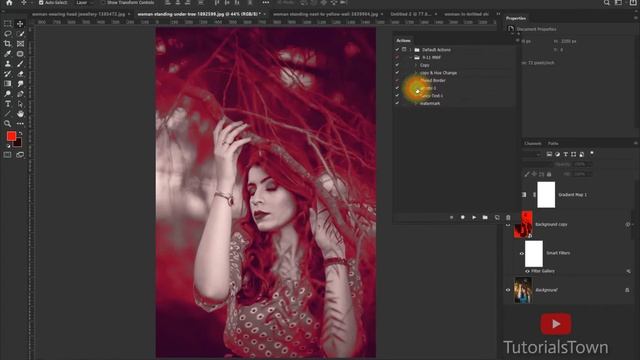Screen dimensions: 640x360
Task: Select the Rectangular Marquee tool
Action: click(x=7, y=24)
